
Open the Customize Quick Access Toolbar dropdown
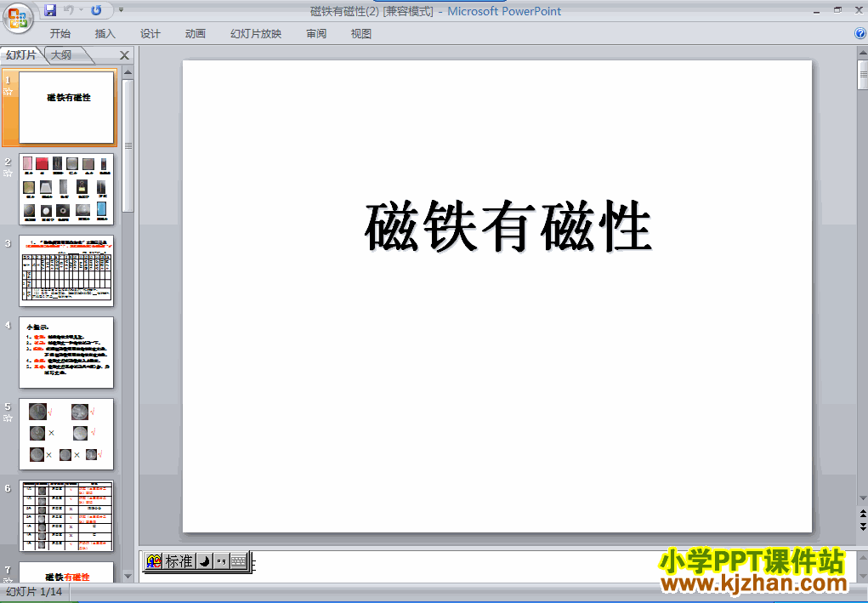122,10
